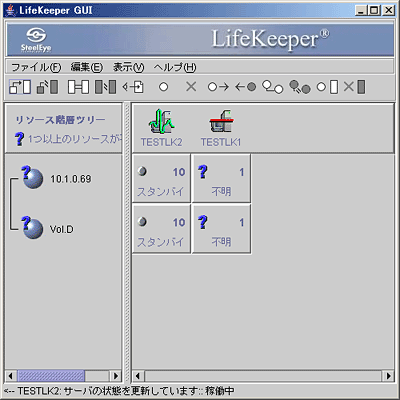Viewport: 400px width, 400px height.
Task: Click the two linked empty circles dependency icon
Action: [272, 87]
